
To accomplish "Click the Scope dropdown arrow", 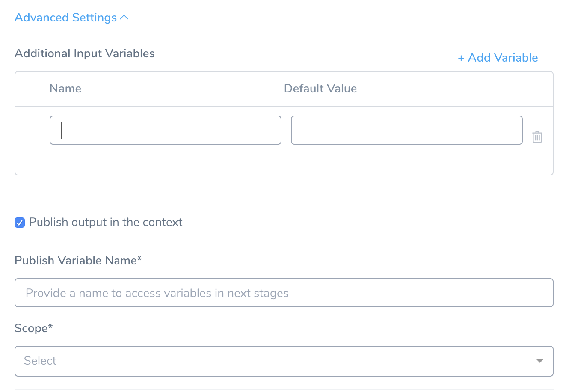I will (540, 361).
